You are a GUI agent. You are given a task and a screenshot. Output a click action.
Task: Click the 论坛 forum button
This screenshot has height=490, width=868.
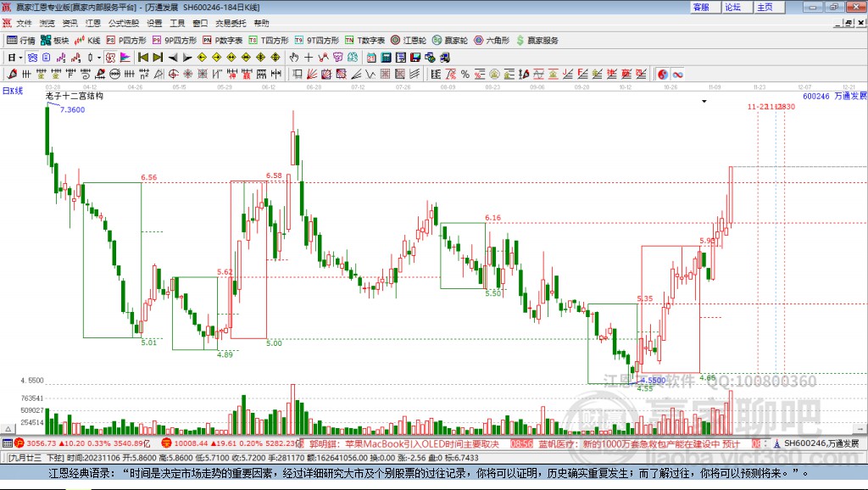point(732,7)
